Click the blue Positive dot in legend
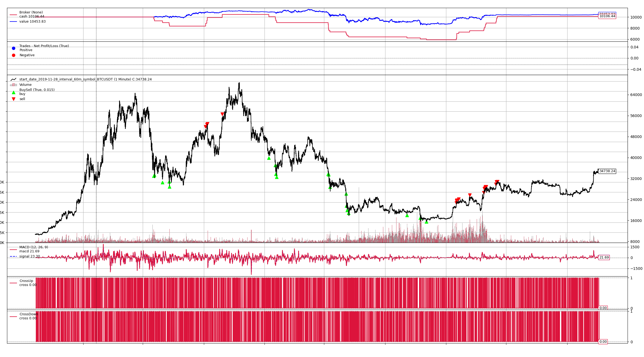The image size is (644, 357). 13,48
